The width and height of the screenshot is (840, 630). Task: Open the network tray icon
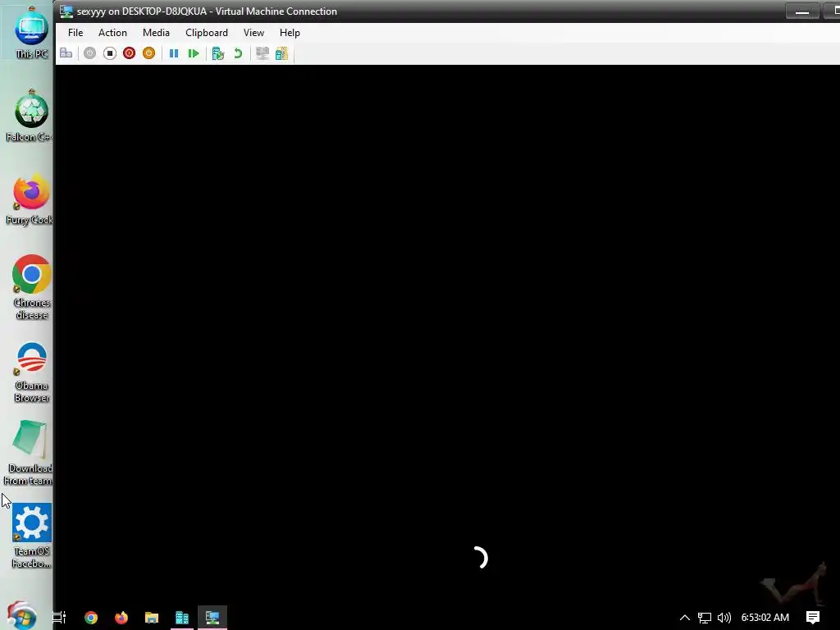[x=705, y=618]
